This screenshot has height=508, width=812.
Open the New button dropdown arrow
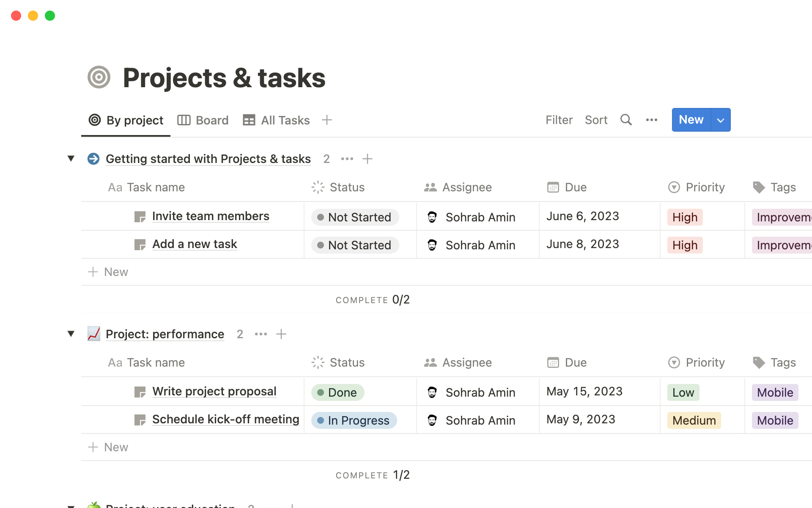721,120
